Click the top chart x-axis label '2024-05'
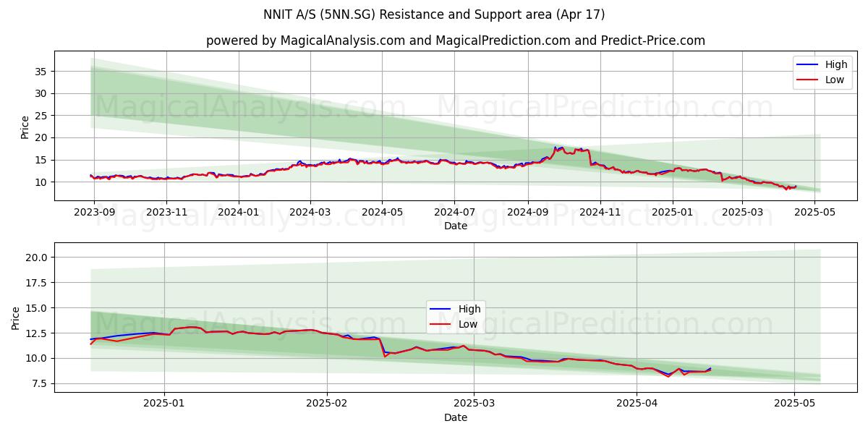868x434 pixels. 383,213
